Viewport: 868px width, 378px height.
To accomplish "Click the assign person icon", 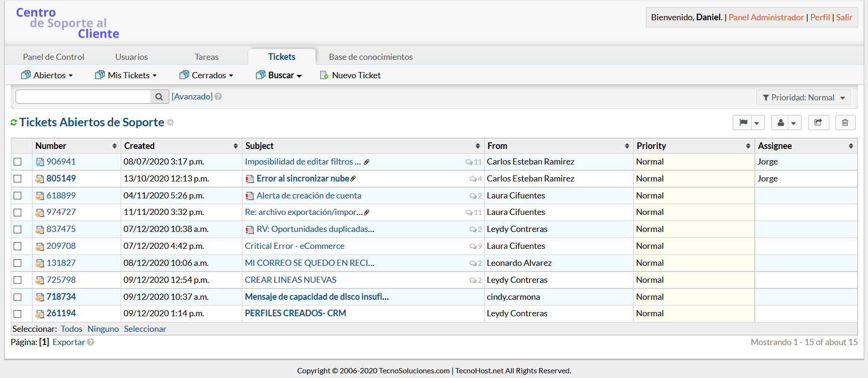I will [x=781, y=123].
